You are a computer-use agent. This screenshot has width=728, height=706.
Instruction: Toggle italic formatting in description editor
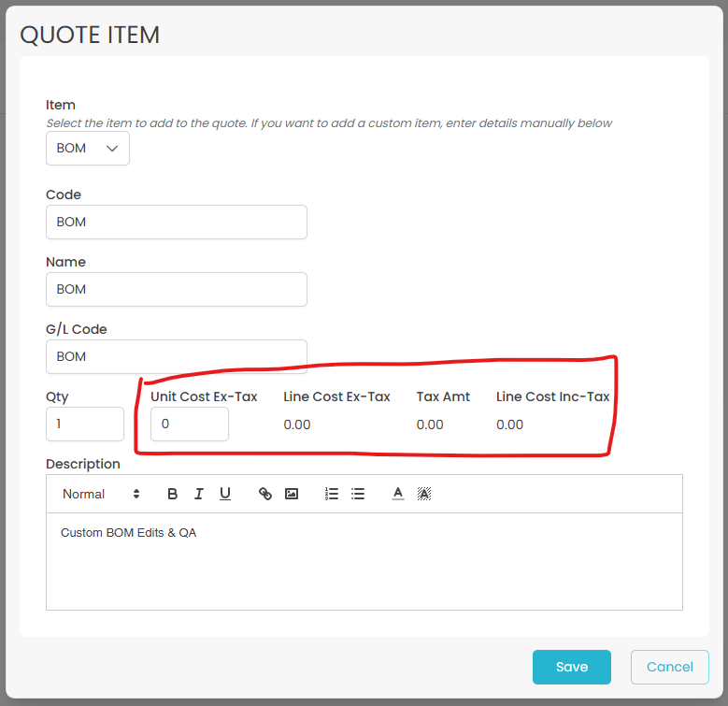[199, 494]
